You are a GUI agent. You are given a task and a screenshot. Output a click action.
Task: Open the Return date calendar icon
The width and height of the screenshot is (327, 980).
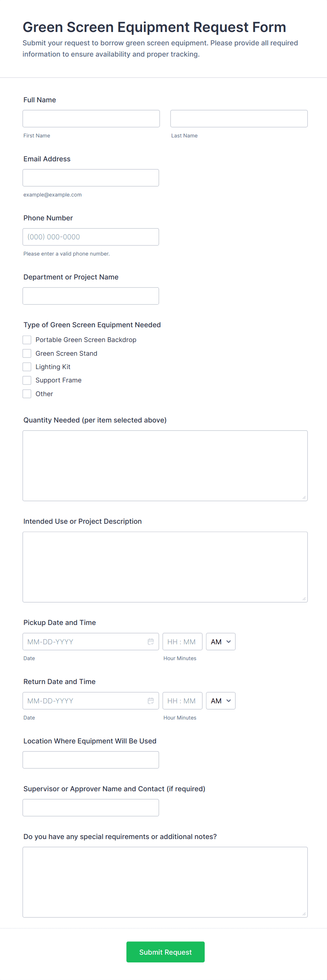pos(151,701)
